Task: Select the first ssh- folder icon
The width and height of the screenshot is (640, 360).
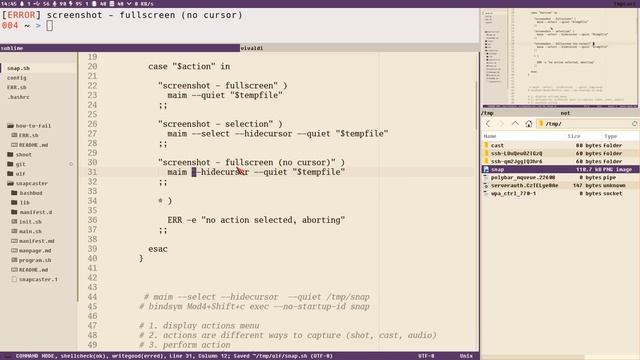Action: pyautogui.click(x=486, y=153)
